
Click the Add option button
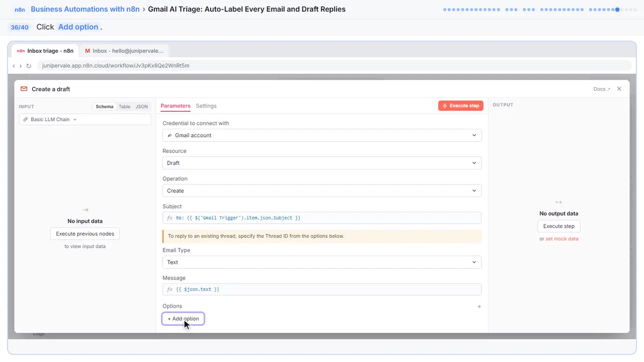[183, 319]
